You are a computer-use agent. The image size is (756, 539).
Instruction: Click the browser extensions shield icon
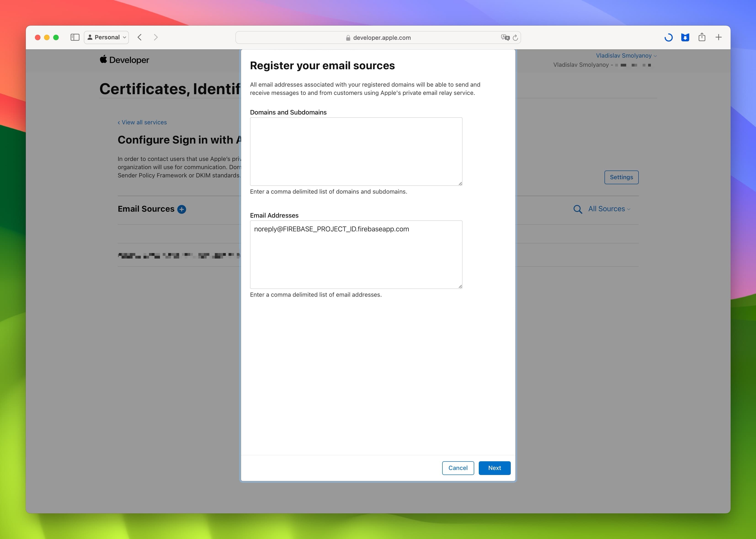click(685, 37)
